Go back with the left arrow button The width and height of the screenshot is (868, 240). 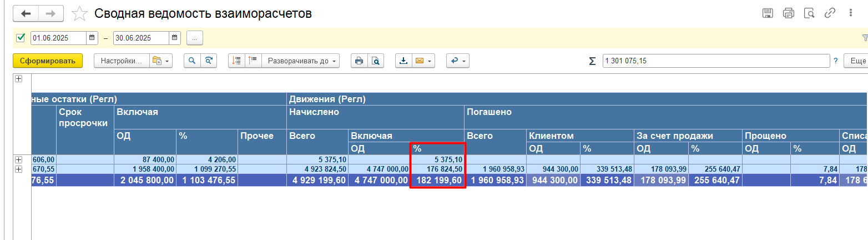pyautogui.click(x=26, y=13)
